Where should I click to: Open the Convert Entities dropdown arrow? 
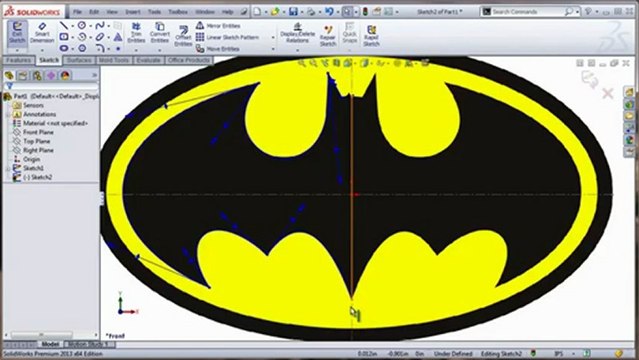160,50
